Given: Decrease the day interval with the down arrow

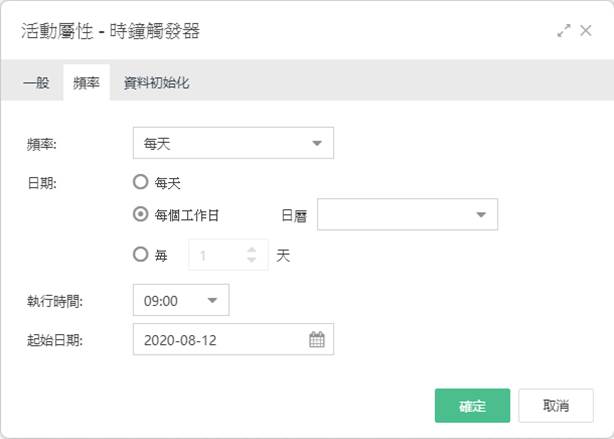Looking at the screenshot, I should (x=252, y=260).
